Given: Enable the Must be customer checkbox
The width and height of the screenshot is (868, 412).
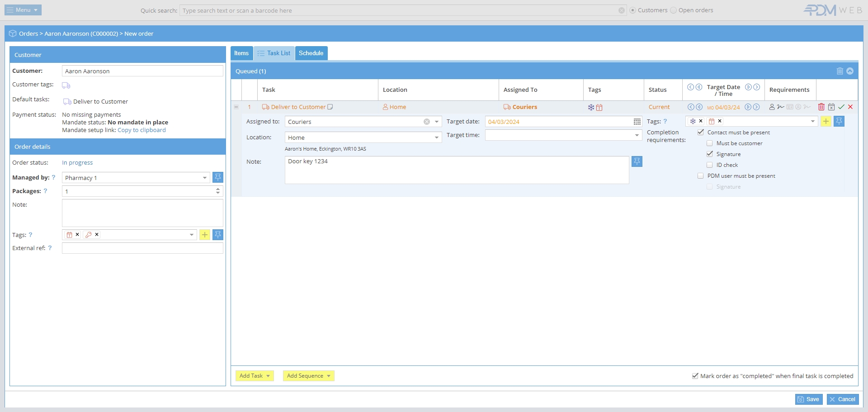Looking at the screenshot, I should point(710,143).
